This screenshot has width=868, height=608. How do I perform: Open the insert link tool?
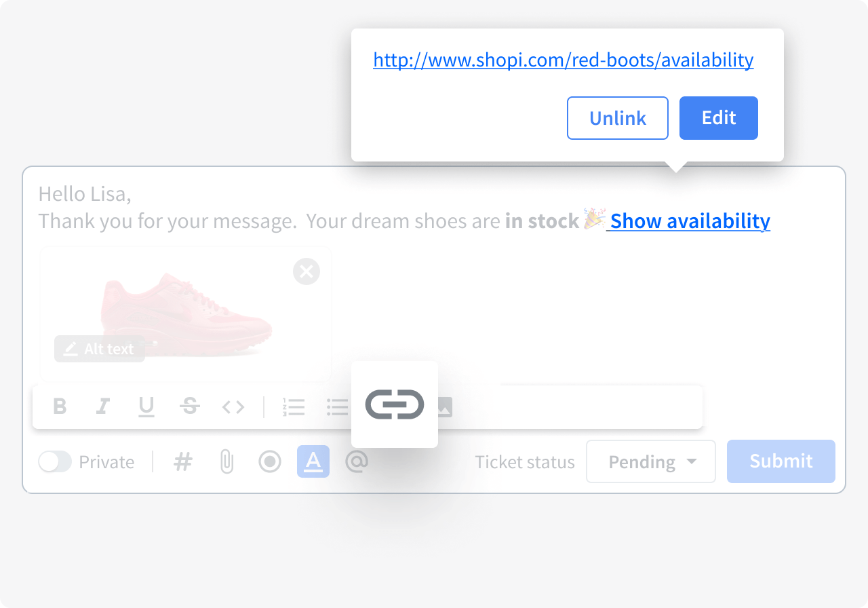click(x=395, y=404)
